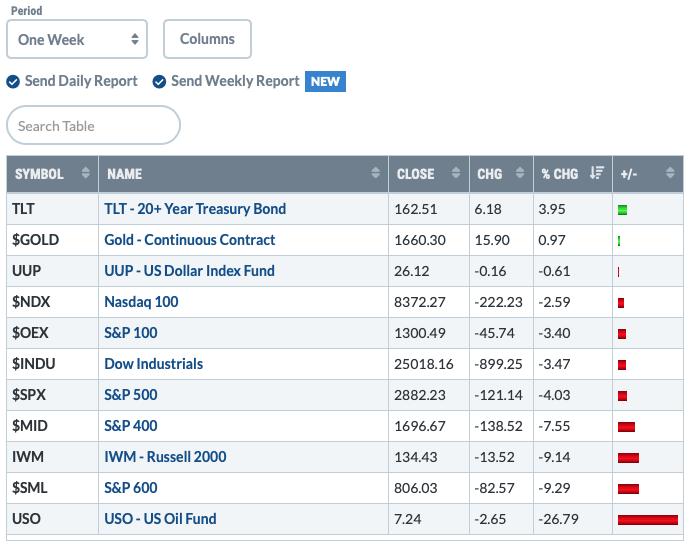Select the TLT symbol cell
The image size is (691, 544).
pyautogui.click(x=52, y=209)
